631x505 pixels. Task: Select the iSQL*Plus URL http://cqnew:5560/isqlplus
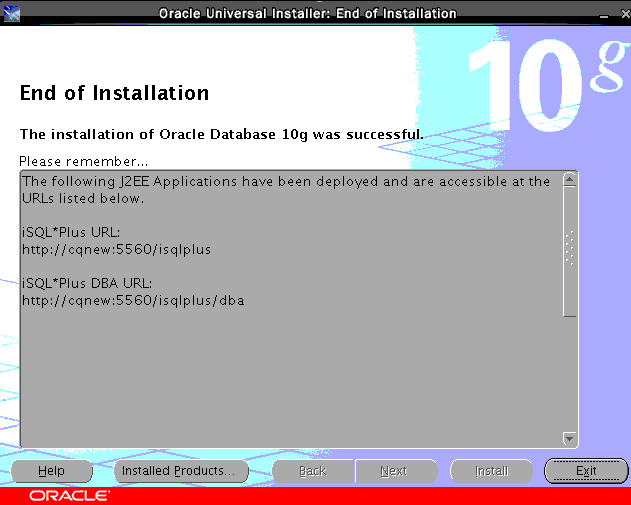tap(116, 249)
